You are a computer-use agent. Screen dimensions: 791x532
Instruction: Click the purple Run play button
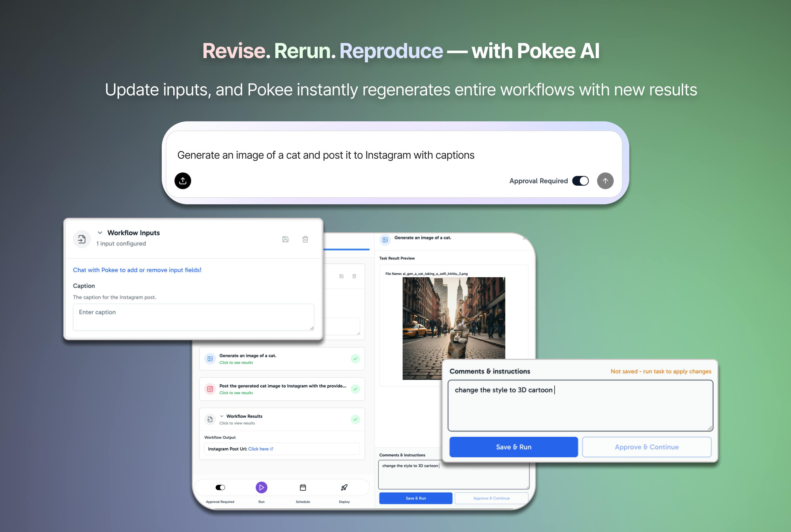tap(261, 488)
